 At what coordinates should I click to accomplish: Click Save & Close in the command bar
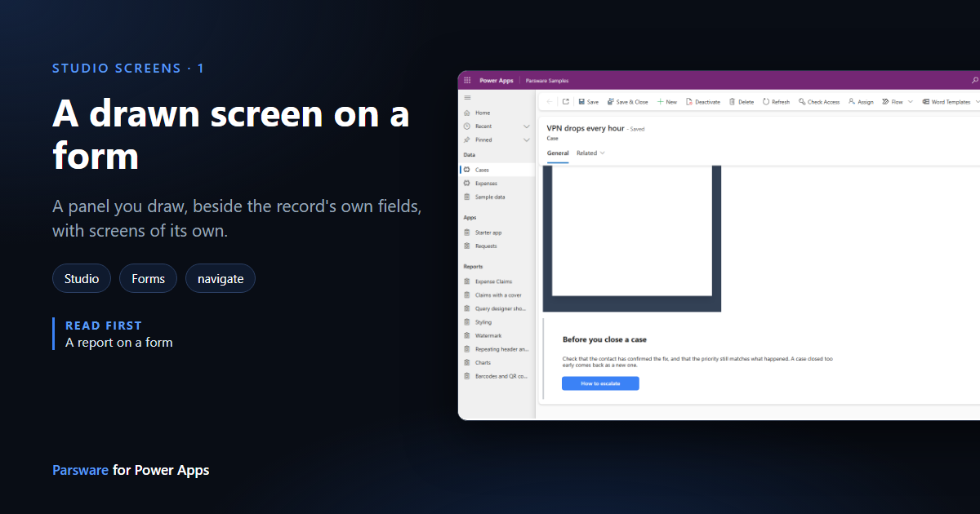tap(627, 102)
